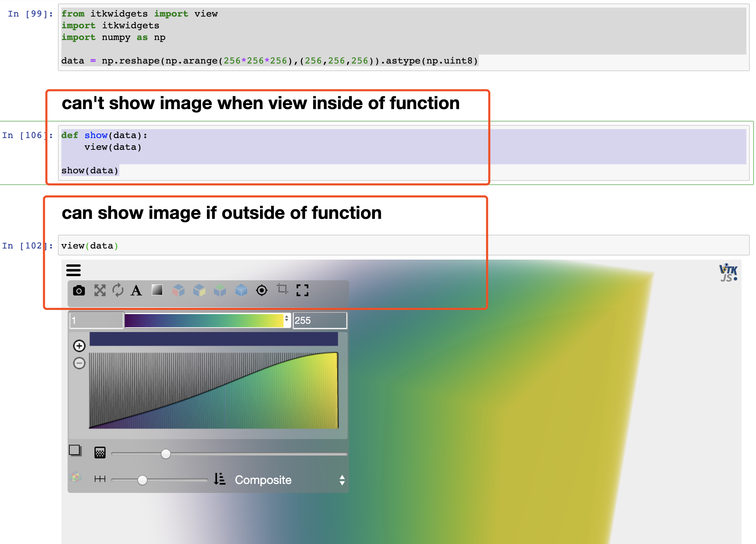756x544 pixels.
Task: Zoom into transfer function with plus button
Action: (80, 346)
